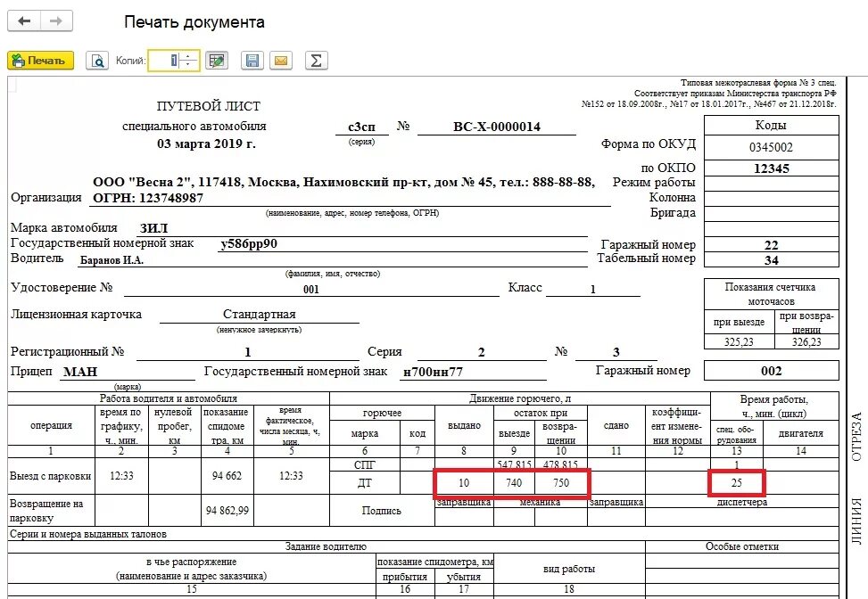Screen dimensions: 868x599
Task: Select the Выезд с парковки operation cell
Action: point(50,476)
